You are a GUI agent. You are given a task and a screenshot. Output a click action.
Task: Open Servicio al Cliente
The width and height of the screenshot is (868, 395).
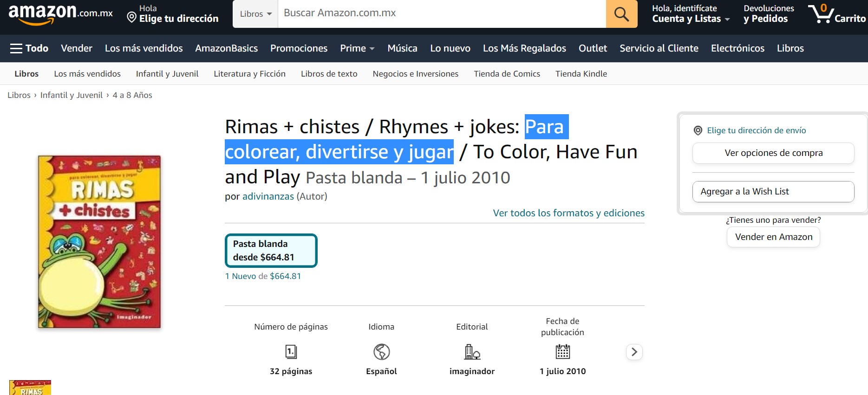659,48
